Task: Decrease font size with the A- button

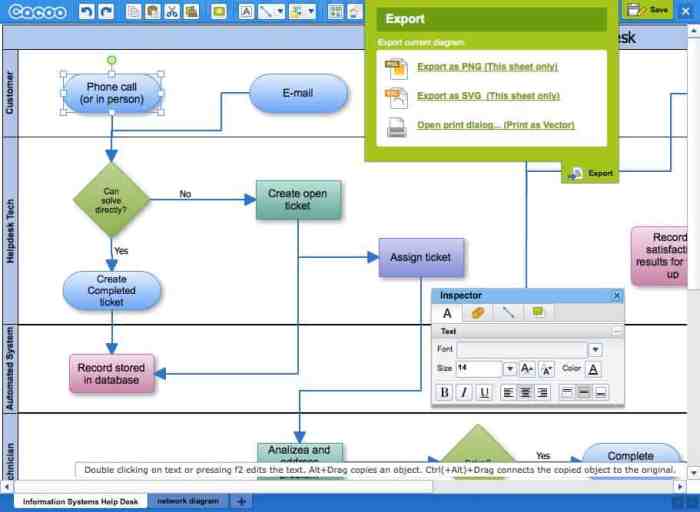Action: click(546, 369)
